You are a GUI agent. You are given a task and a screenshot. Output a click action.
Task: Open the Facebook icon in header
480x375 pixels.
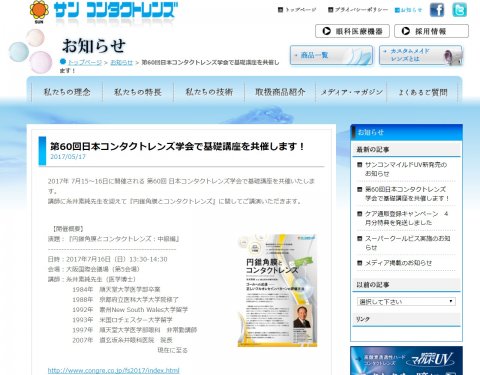click(x=437, y=10)
